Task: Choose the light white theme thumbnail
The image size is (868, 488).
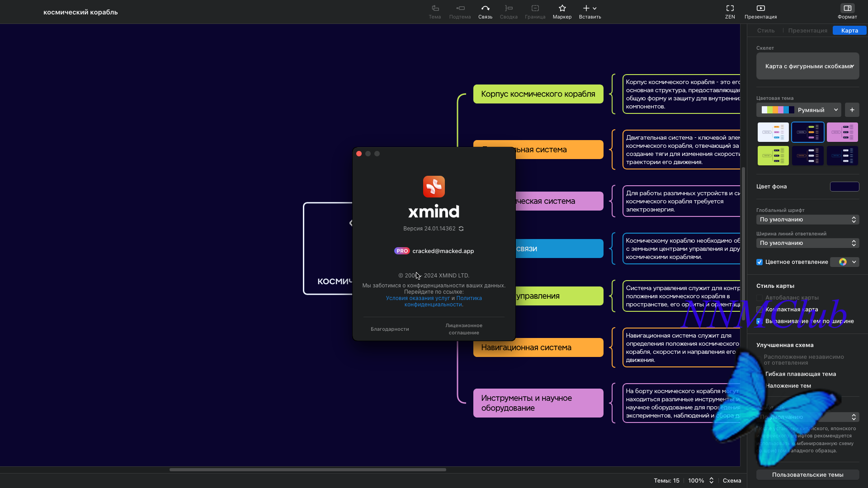Action: coord(773,132)
